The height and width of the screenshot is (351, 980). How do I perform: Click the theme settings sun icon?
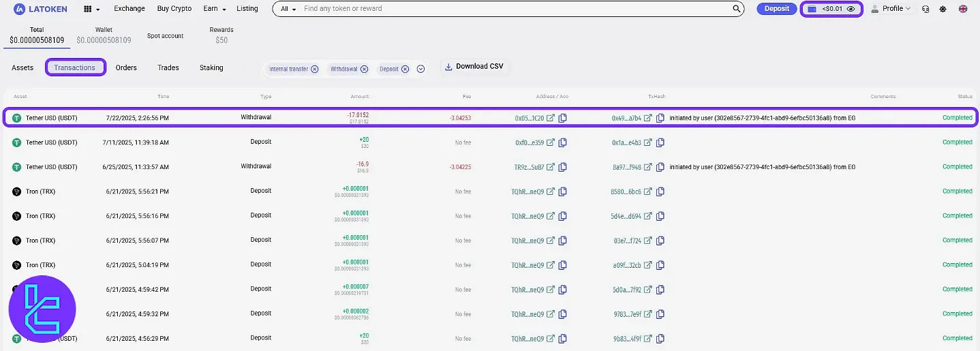tap(943, 9)
